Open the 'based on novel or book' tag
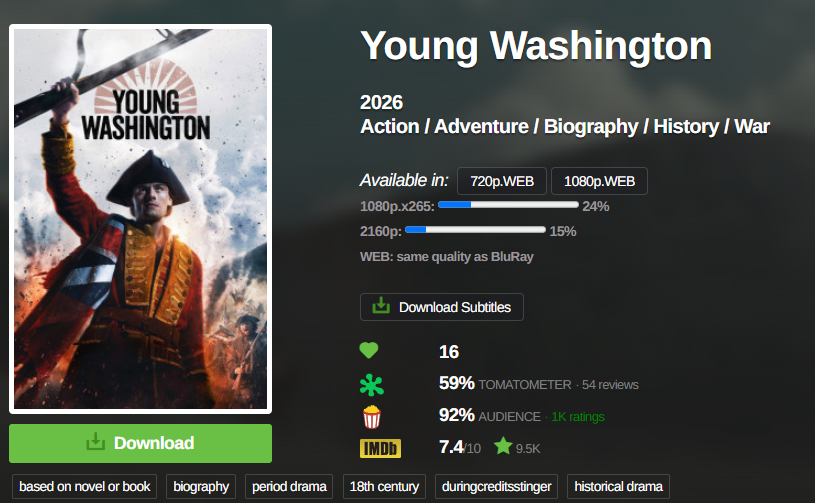Image resolution: width=815 pixels, height=503 pixels. (x=84, y=486)
